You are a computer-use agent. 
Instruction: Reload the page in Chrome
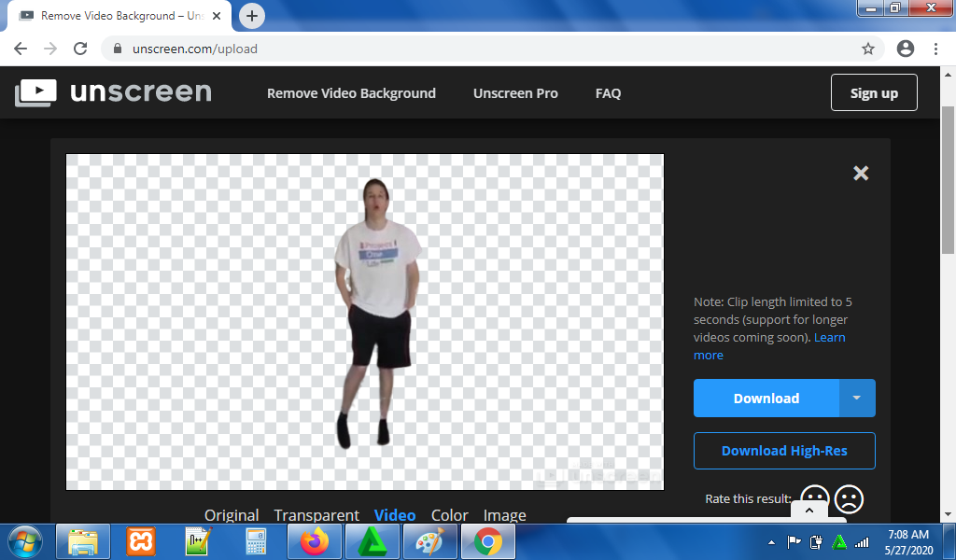(80, 49)
